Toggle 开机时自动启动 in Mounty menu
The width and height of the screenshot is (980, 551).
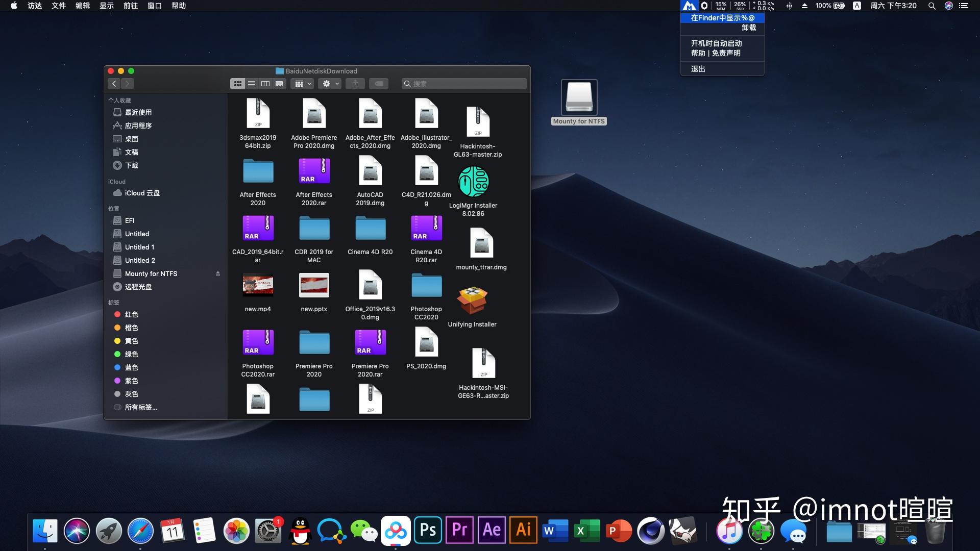click(716, 43)
